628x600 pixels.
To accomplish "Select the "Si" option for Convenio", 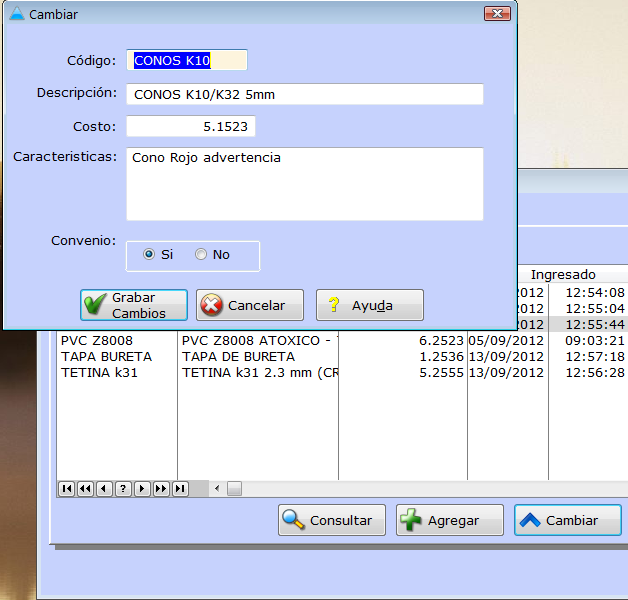I will point(150,255).
